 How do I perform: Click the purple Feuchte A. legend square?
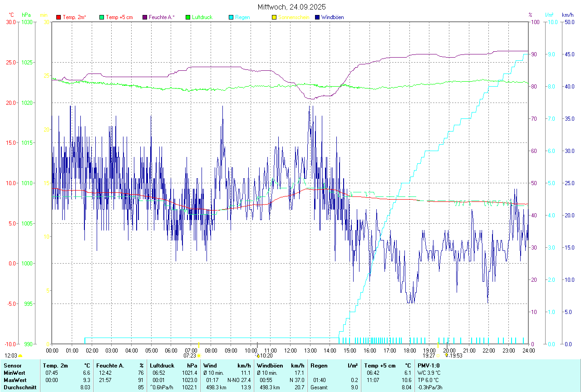coord(145,17)
